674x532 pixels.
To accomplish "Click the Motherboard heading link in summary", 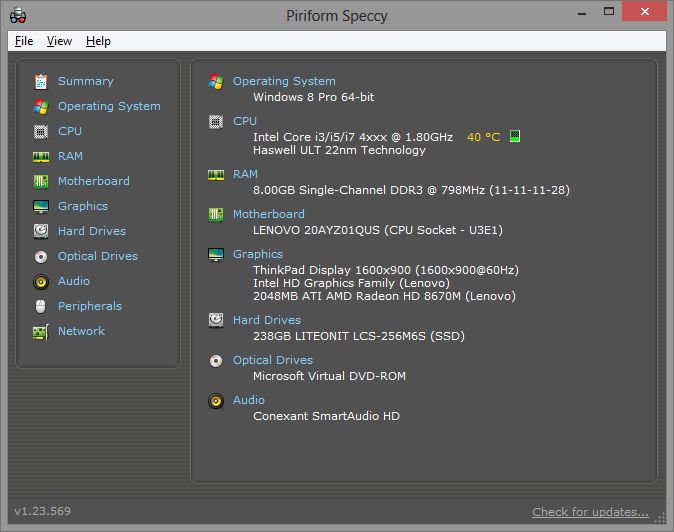I will pos(269,214).
